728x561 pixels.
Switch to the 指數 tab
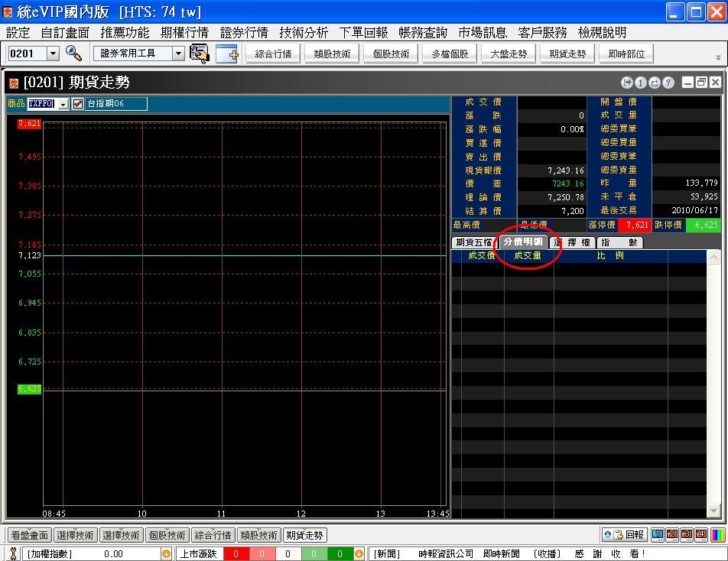[x=620, y=242]
